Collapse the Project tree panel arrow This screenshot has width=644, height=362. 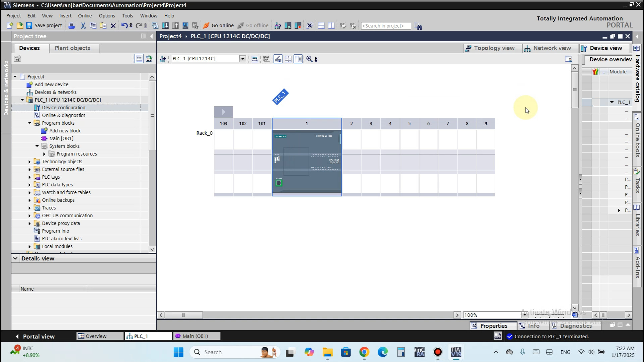[152, 36]
